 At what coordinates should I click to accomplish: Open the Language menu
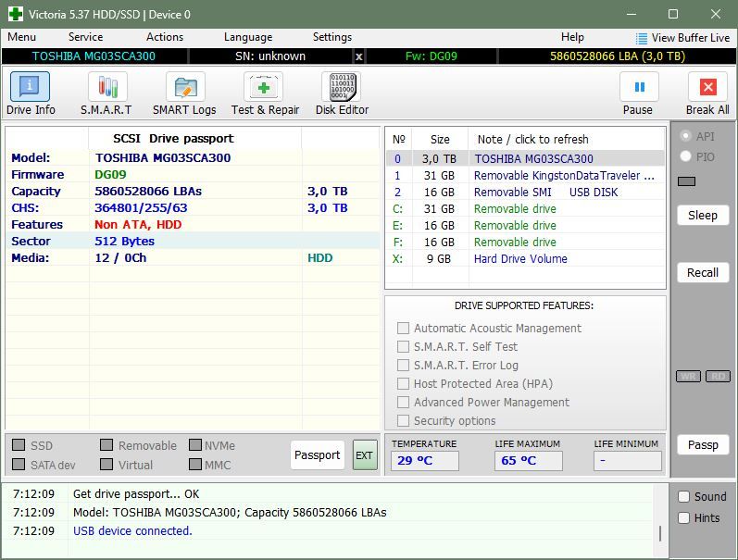(248, 37)
